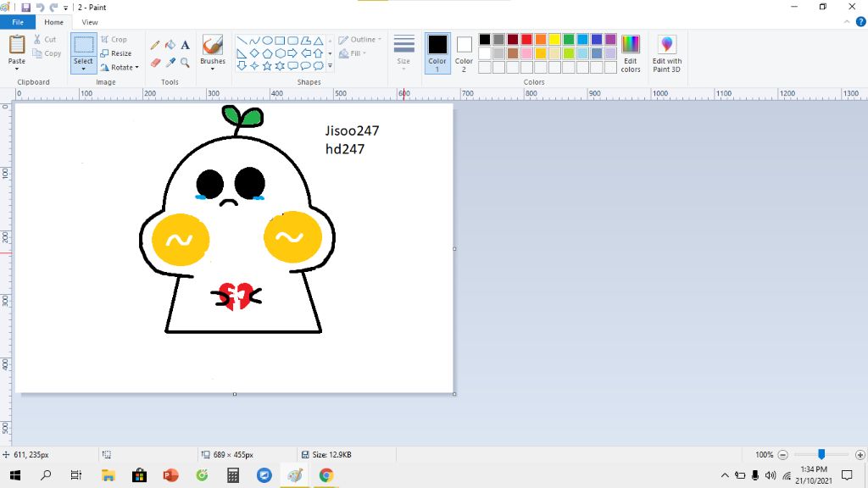Click the Copy button
This screenshot has height=488, width=868.
(x=47, y=53)
